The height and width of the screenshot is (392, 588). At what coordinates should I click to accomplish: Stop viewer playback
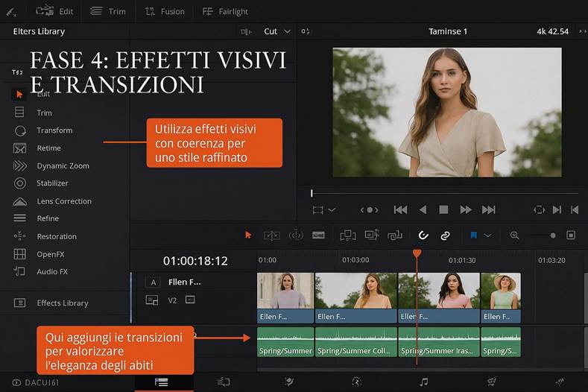(443, 209)
